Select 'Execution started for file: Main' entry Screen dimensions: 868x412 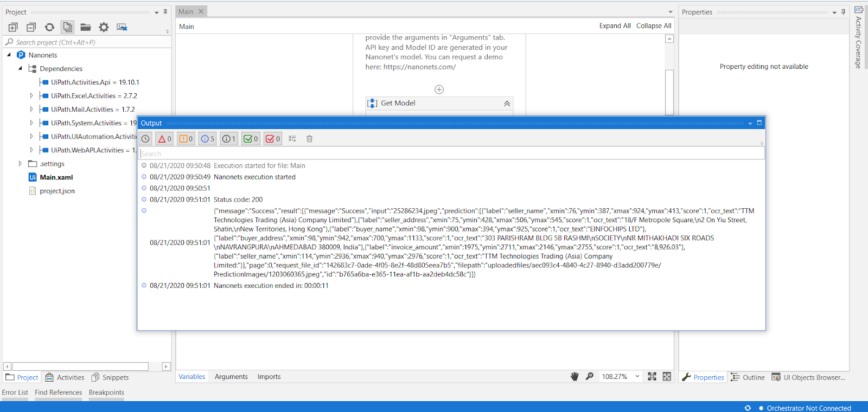(x=259, y=166)
